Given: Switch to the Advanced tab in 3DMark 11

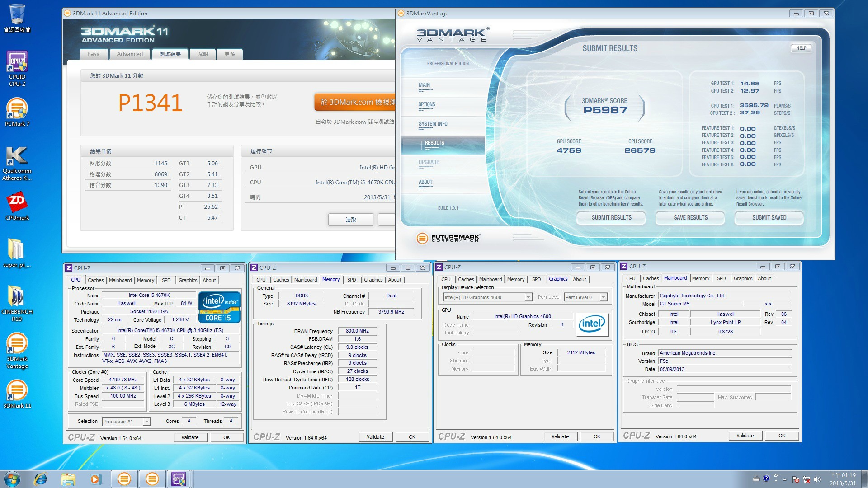Looking at the screenshot, I should point(130,54).
